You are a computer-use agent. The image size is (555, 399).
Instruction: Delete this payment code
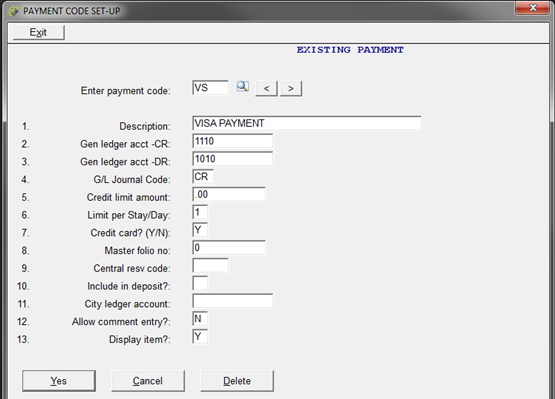237,381
